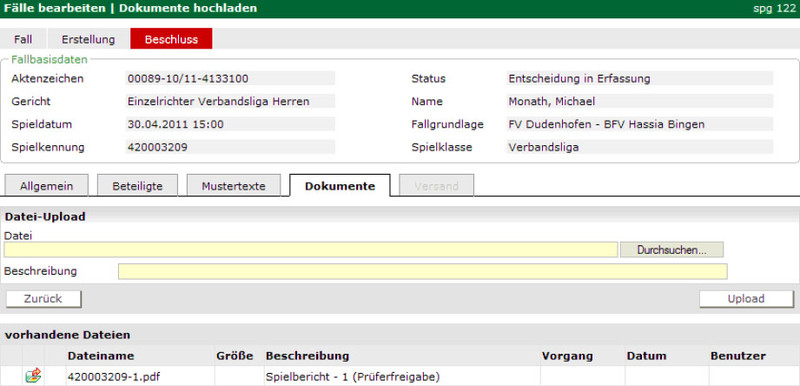Focus the Beschreibung input field
Screen dimensions: 800x386
(422, 272)
